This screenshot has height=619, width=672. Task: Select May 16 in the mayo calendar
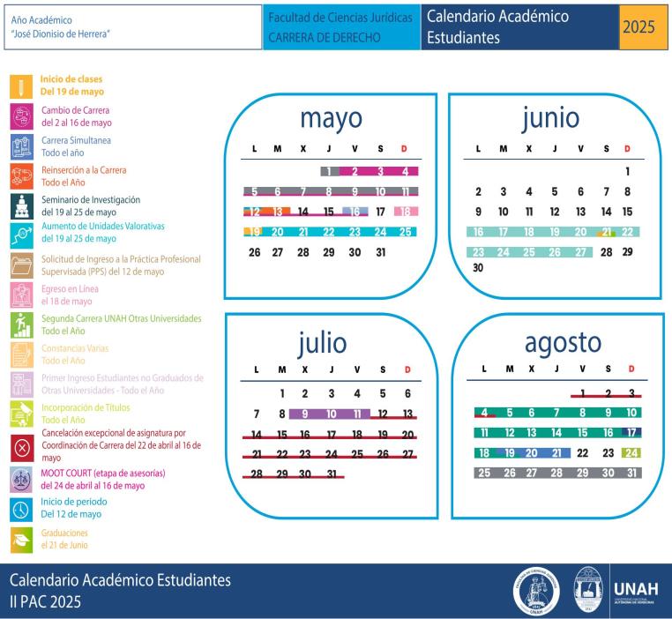pos(355,212)
